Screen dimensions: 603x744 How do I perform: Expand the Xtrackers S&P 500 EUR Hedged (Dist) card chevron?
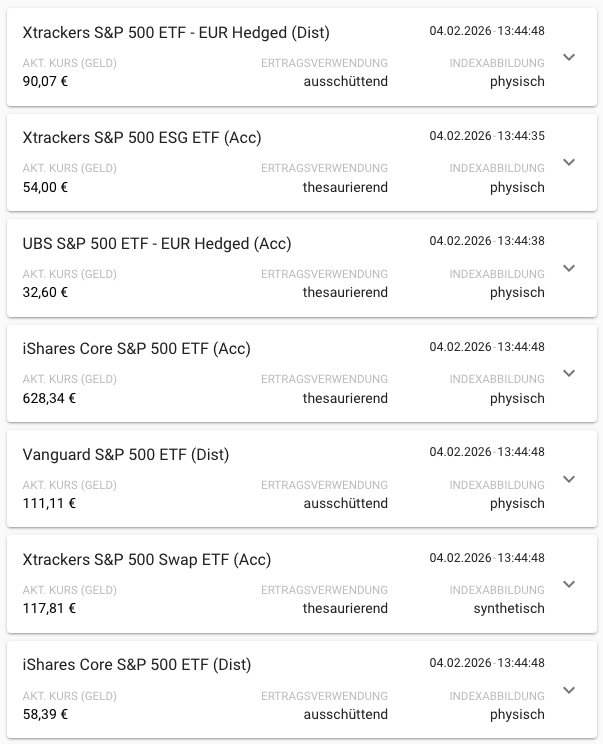[569, 57]
